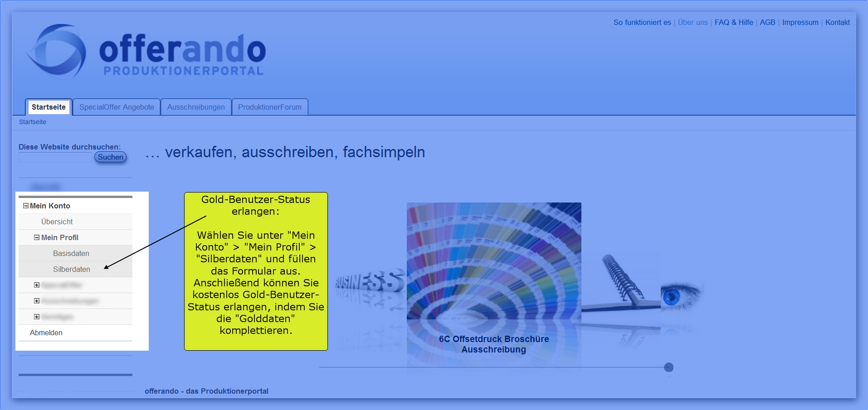Screen dimensions: 868x410
Task: Focus the website search input field
Action: (55, 157)
